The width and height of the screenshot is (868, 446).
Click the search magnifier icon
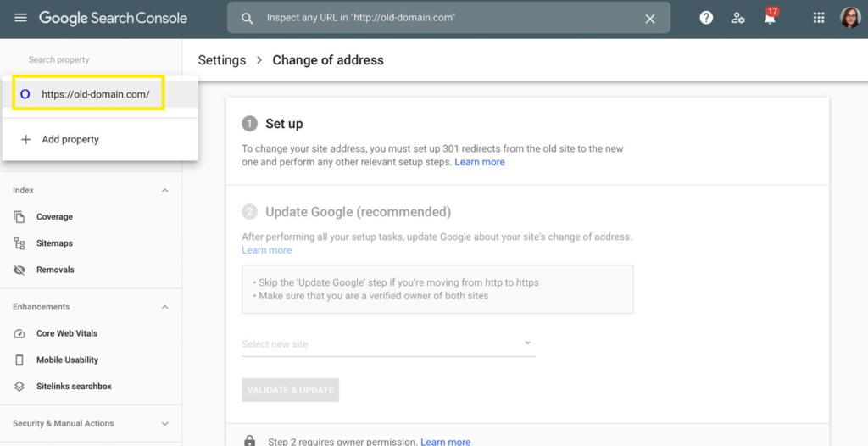click(248, 19)
